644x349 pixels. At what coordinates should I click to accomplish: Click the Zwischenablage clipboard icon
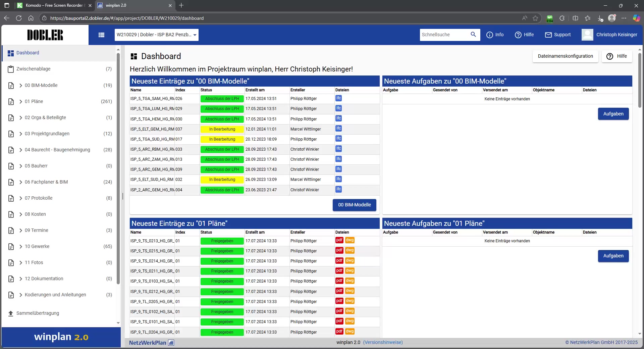coord(11,69)
